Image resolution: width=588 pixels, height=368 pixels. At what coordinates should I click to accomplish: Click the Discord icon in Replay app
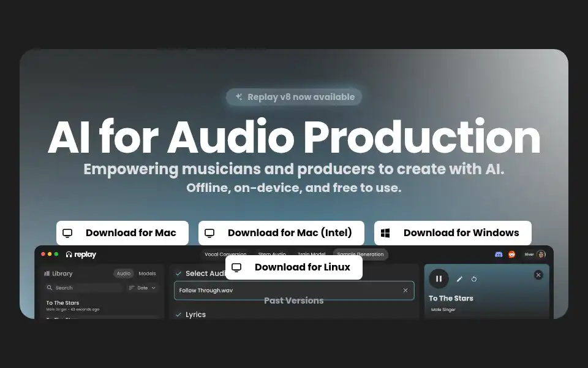pyautogui.click(x=499, y=254)
